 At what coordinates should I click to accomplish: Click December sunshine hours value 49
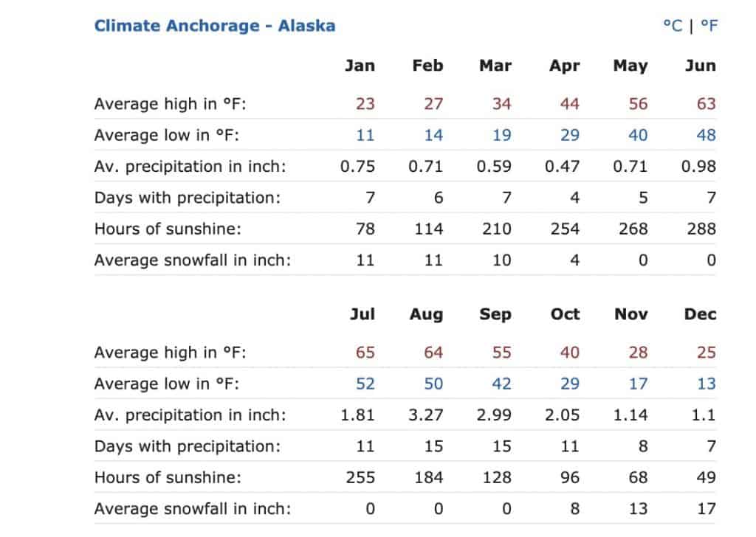point(707,477)
